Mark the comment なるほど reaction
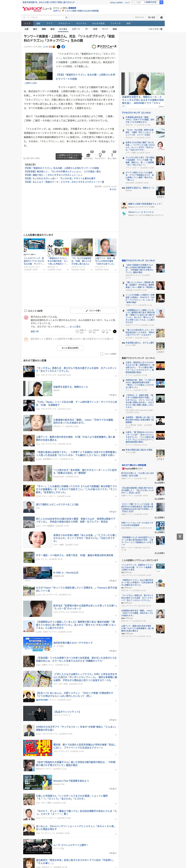This screenshot has height=868, width=186. click(94, 331)
